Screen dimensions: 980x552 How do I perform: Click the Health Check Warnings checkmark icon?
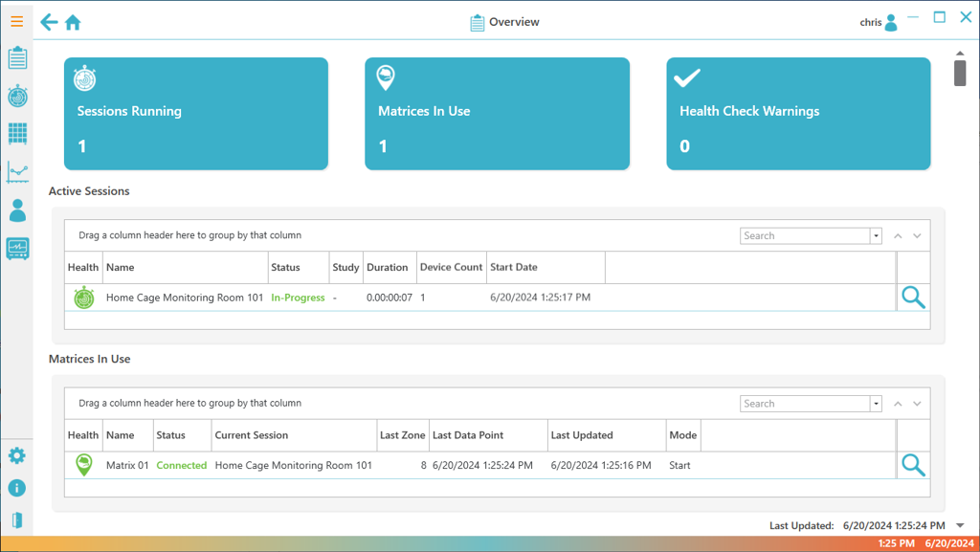[687, 78]
